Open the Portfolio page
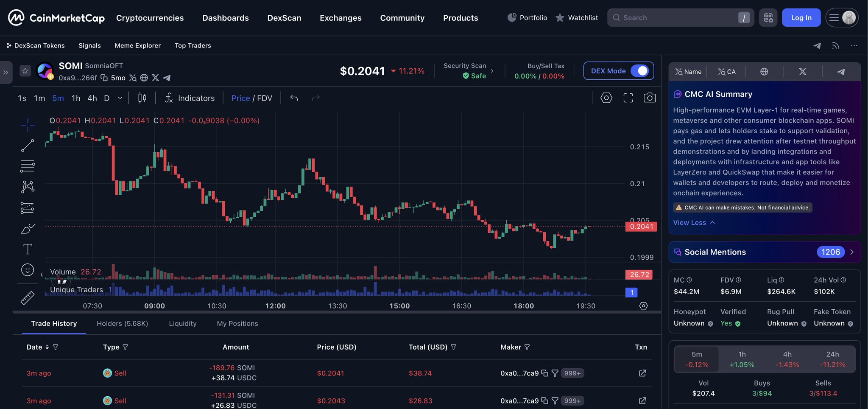 (527, 18)
